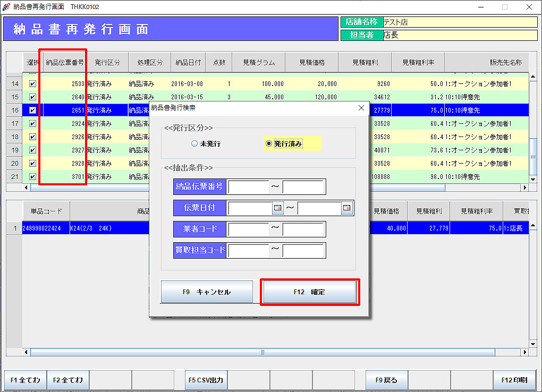
Task: Select the 未発行 radio option
Action: (194, 143)
